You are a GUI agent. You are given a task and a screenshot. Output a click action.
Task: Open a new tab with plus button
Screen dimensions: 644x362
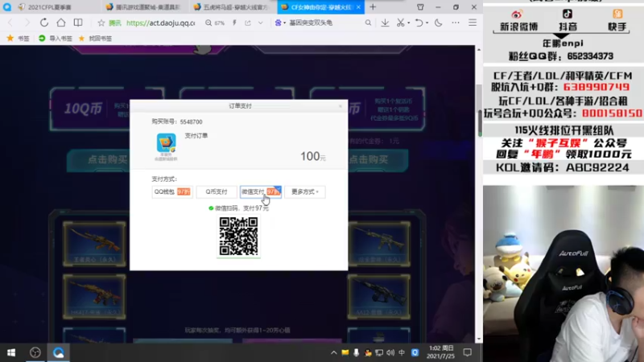point(373,7)
